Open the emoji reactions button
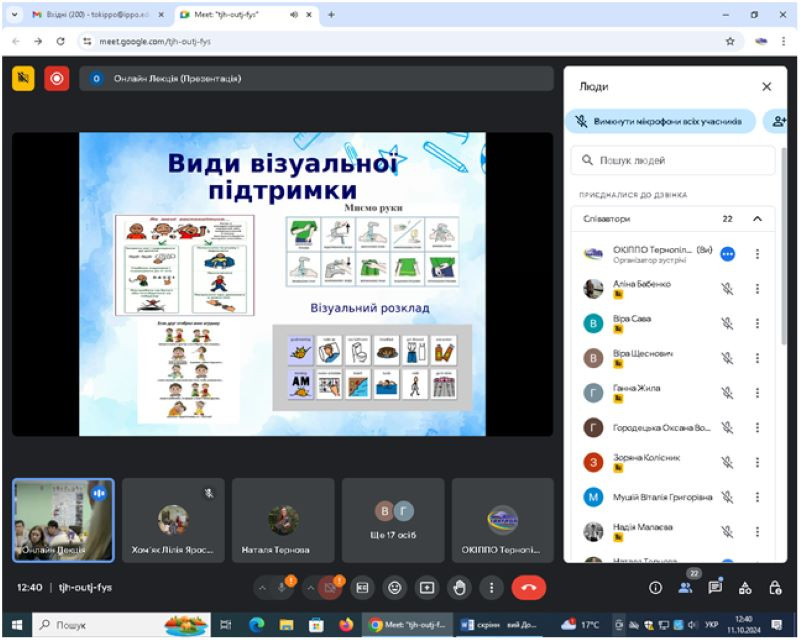800x640 pixels. [394, 588]
